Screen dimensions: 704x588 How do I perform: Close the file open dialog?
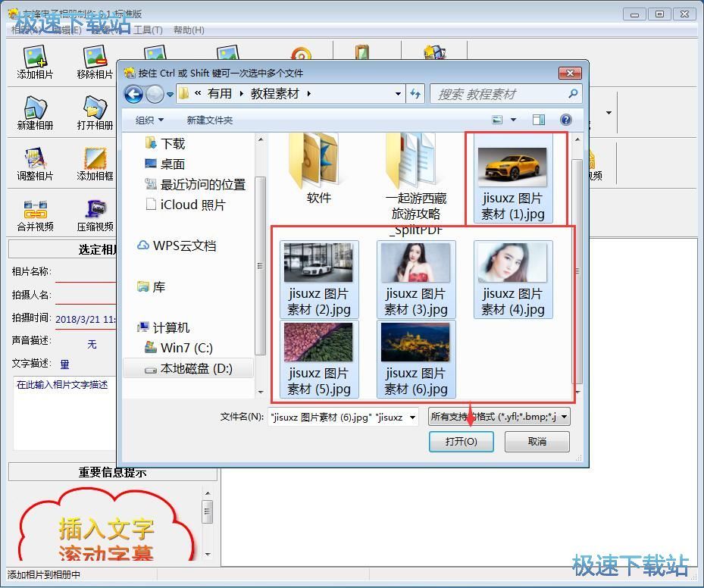pyautogui.click(x=570, y=73)
